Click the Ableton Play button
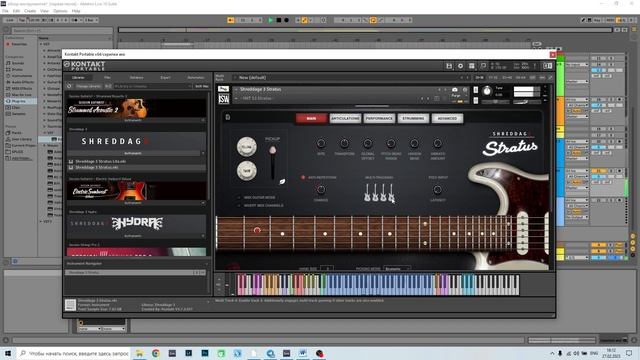The height and width of the screenshot is (360, 640). click(270, 20)
